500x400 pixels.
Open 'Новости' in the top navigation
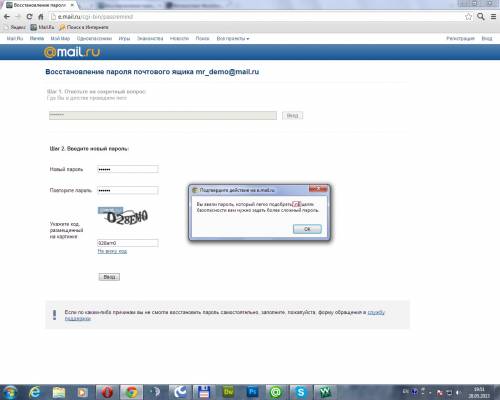[x=179, y=39]
